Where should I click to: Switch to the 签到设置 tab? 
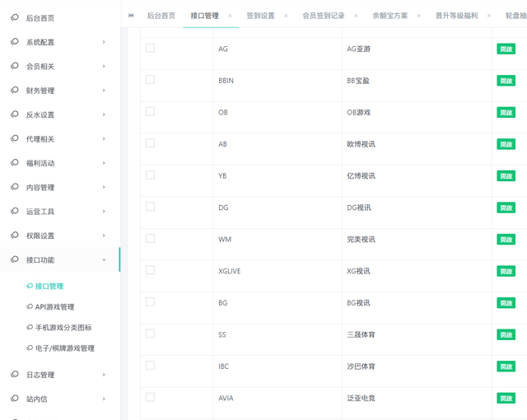(260, 16)
